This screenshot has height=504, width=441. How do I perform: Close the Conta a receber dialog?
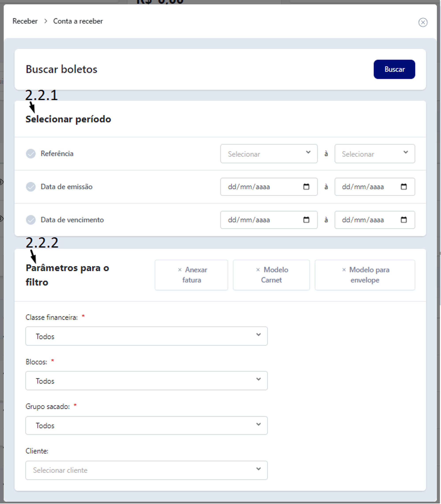pyautogui.click(x=423, y=23)
